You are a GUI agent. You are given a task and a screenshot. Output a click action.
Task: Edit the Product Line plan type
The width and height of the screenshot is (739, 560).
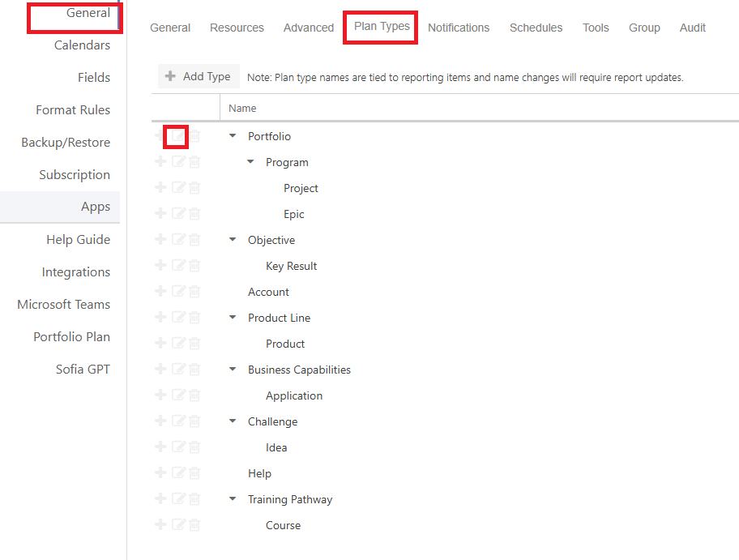pyautogui.click(x=178, y=317)
